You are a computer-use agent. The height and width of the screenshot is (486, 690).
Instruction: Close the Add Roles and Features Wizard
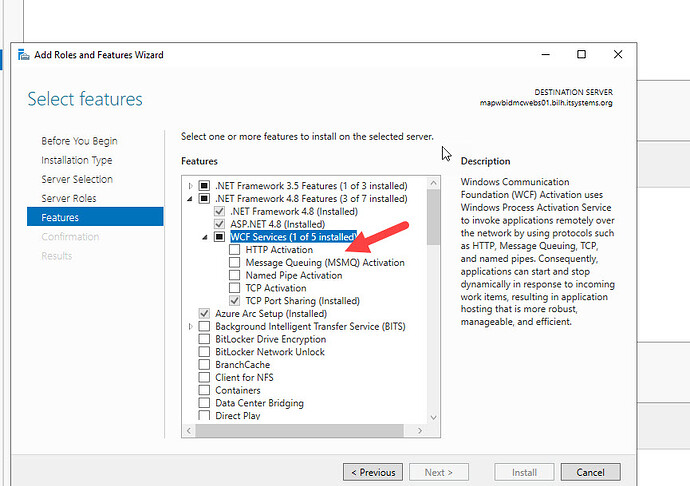point(618,55)
